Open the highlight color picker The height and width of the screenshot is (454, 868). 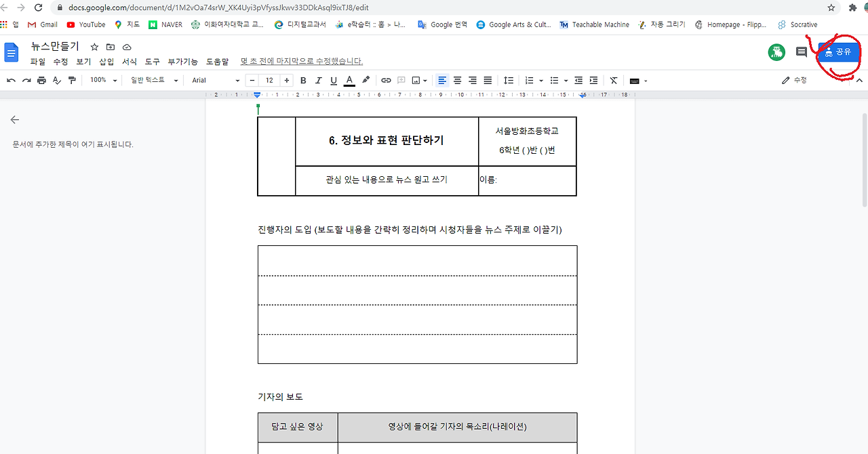(x=366, y=80)
